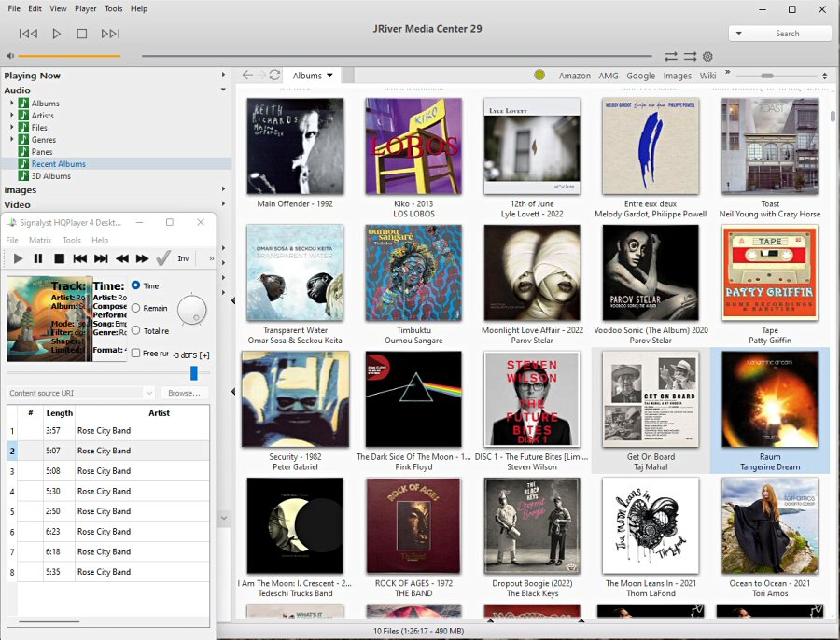Viewport: 840px width, 640px height.
Task: Expand the Files tree item
Action: (12, 127)
